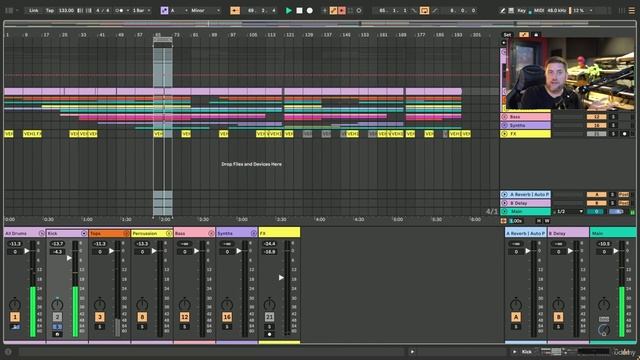Viewport: 640px width, 360px height.
Task: Click the Key map mode button
Action: 522,11
